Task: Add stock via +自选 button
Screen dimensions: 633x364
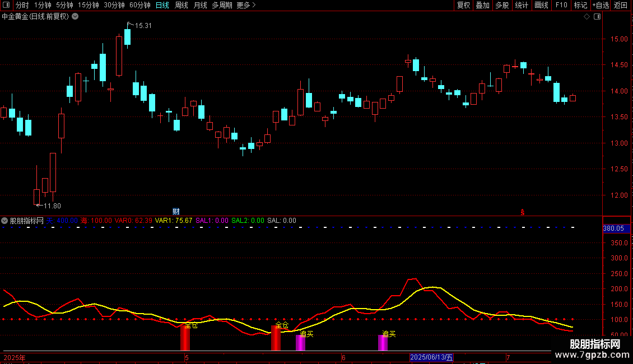Action: (600, 5)
